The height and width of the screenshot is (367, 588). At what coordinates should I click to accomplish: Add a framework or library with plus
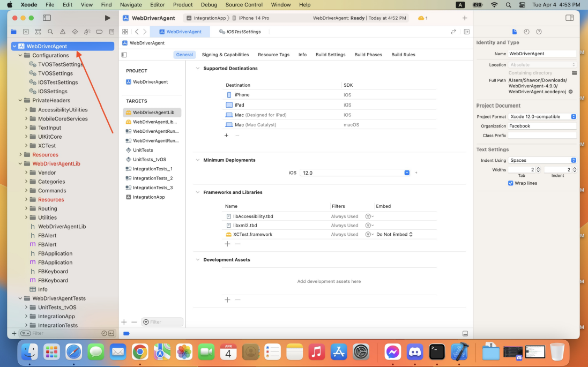click(227, 244)
